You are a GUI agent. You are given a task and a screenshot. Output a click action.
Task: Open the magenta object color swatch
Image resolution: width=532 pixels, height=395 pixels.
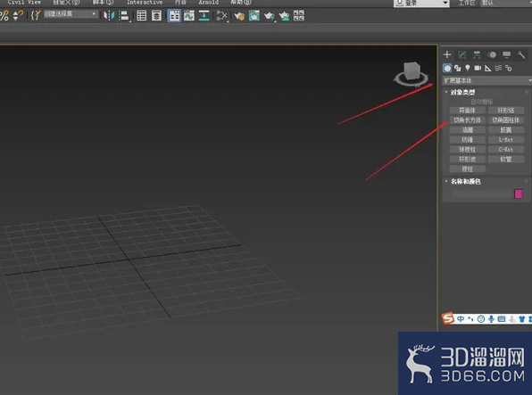(x=518, y=194)
